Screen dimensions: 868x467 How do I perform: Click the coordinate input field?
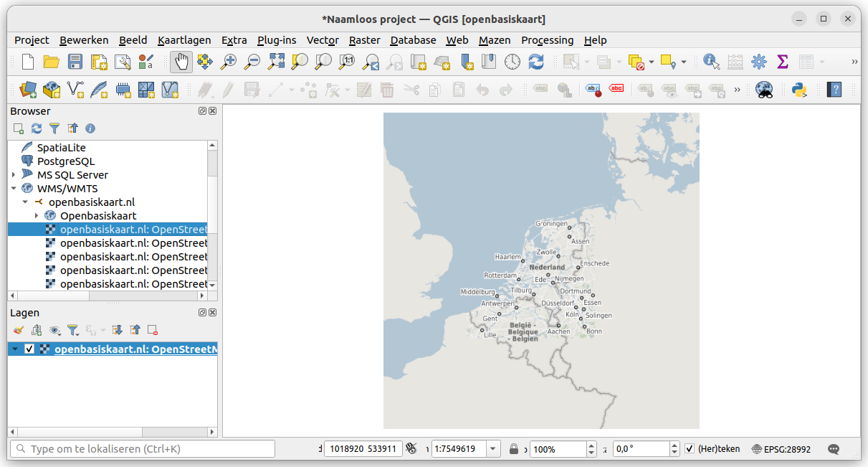[363, 449]
